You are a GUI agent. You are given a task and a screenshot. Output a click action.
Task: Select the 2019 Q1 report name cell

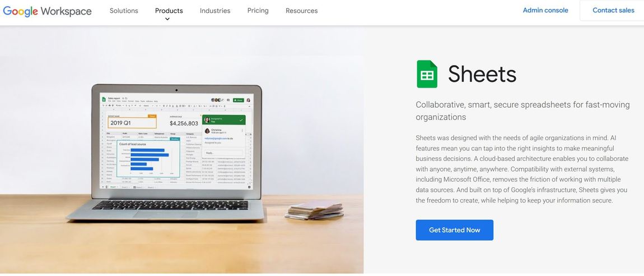point(132,123)
